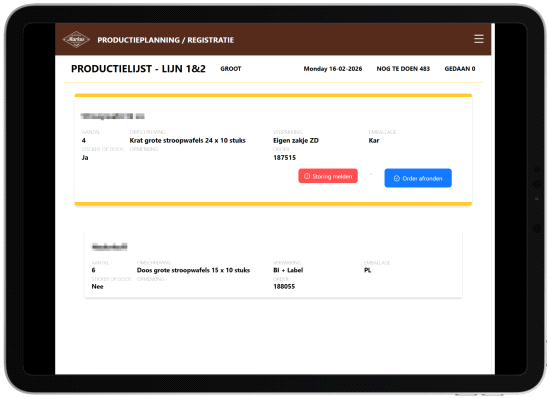Click the PRODUCTIELIJST - LIJN 1&2 heading
Screen dimensions: 550x398
138,69
